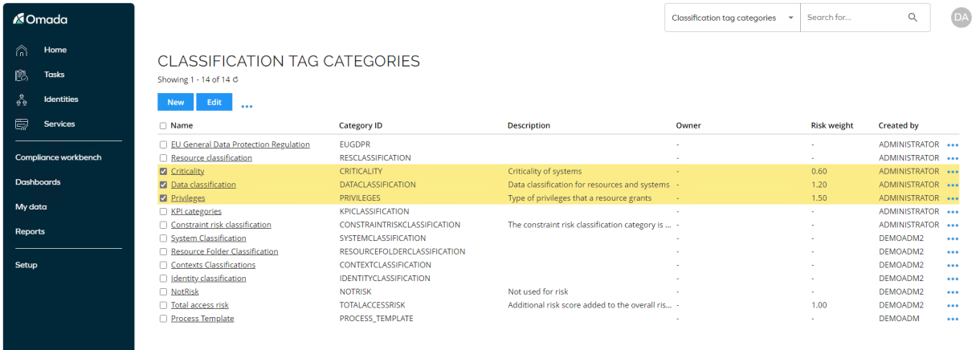980x350 pixels.
Task: Open the DA user avatar
Action: [961, 18]
